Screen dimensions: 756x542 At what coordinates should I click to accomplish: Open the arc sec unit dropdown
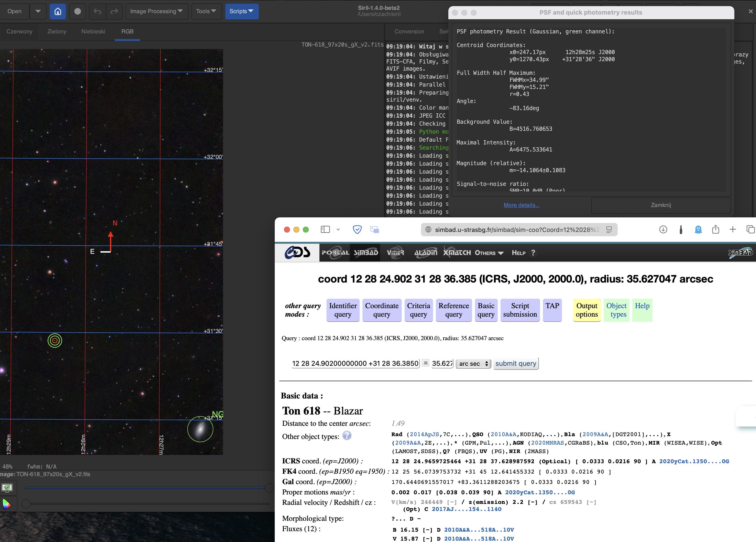click(x=473, y=364)
